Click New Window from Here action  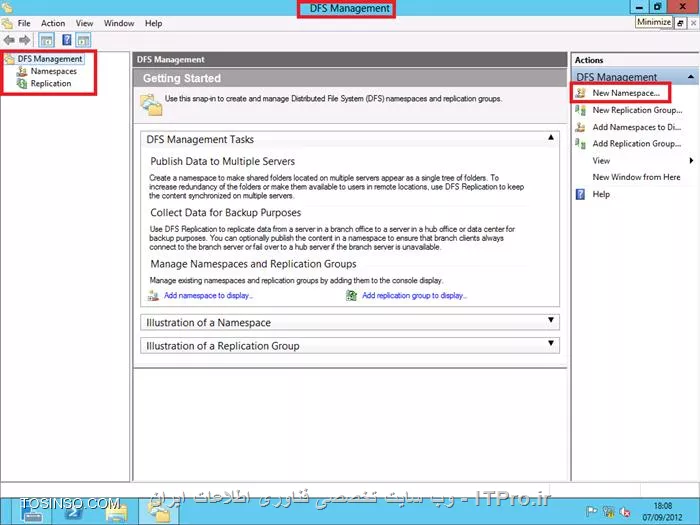coord(636,177)
